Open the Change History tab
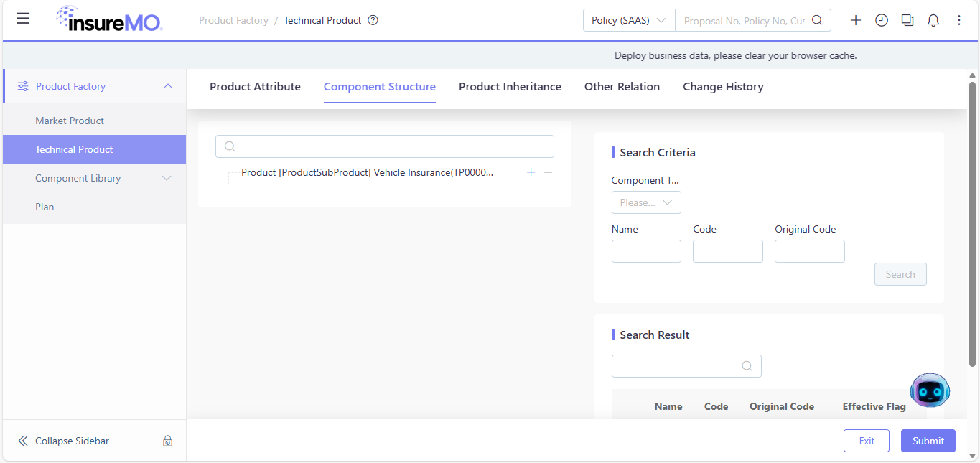980x463 pixels. pos(723,87)
